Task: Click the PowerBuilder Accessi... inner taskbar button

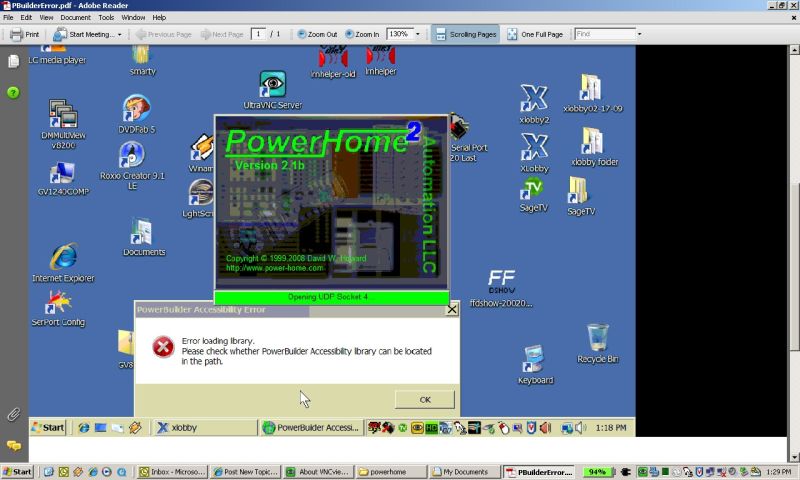Action: click(x=312, y=427)
